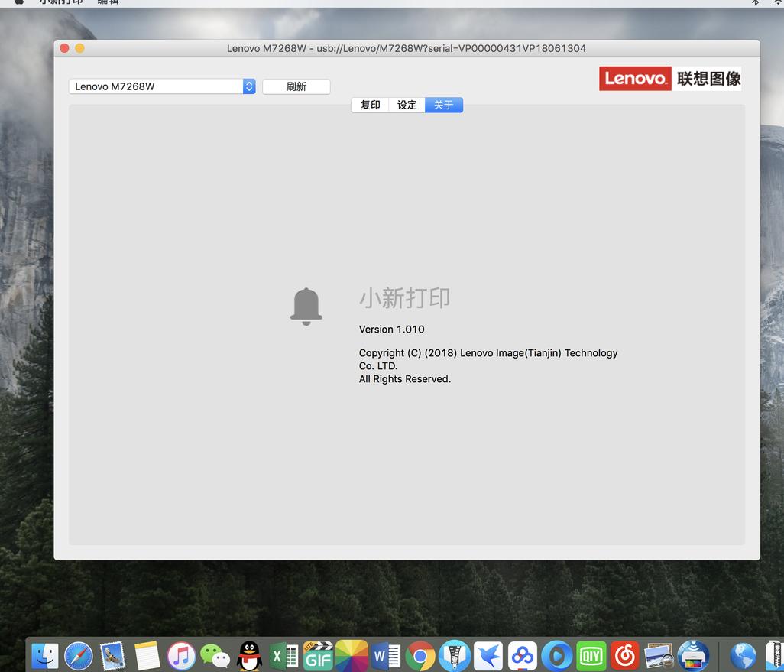Open the Notes app in Dock
784x672 pixels.
[x=147, y=655]
